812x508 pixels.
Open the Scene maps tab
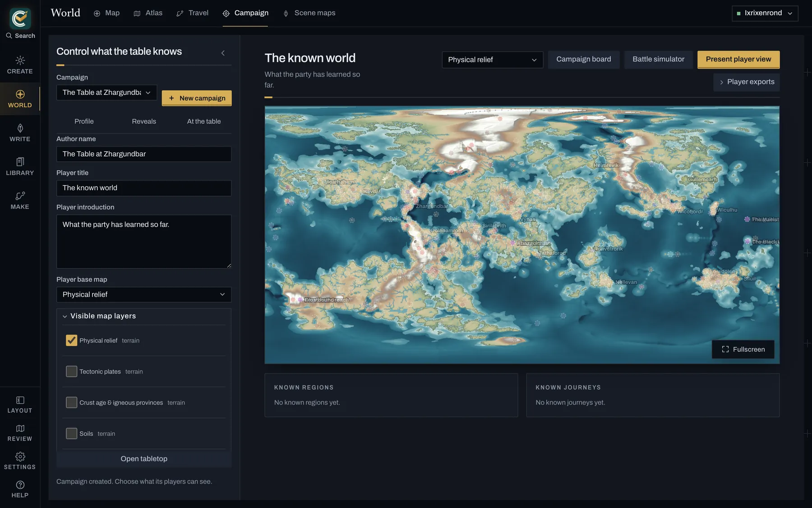[309, 13]
